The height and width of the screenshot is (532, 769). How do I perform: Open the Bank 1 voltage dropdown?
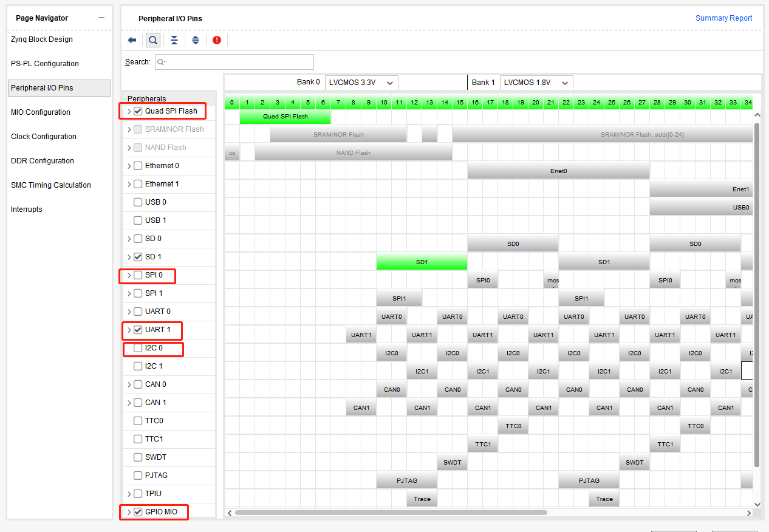point(536,83)
